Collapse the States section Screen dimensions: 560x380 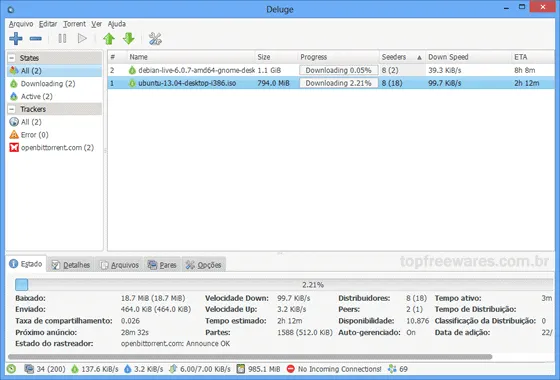click(x=12, y=58)
